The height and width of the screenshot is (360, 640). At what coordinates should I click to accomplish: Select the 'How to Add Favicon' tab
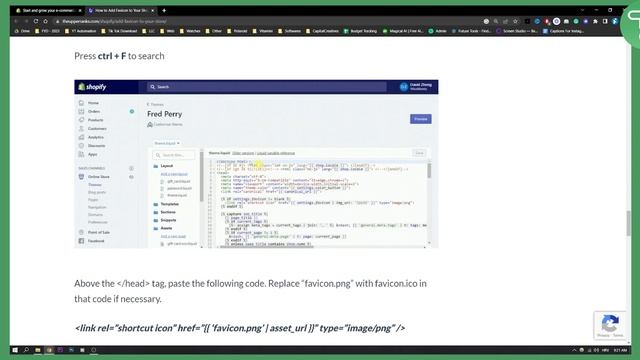121,10
